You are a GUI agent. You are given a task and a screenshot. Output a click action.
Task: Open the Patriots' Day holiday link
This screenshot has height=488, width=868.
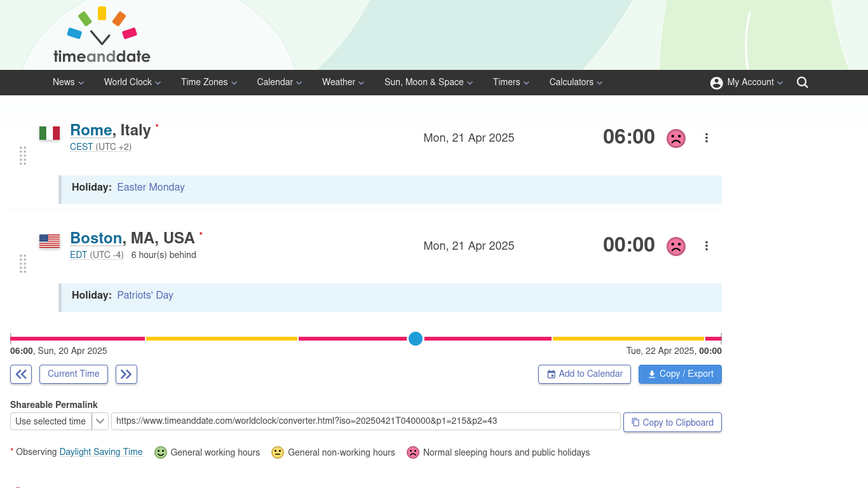145,295
